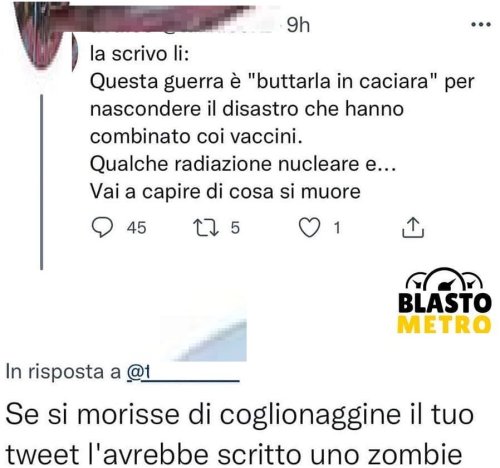The width and height of the screenshot is (500, 468).
Task: Click the 9h timestamp of the tweet
Action: click(x=298, y=25)
